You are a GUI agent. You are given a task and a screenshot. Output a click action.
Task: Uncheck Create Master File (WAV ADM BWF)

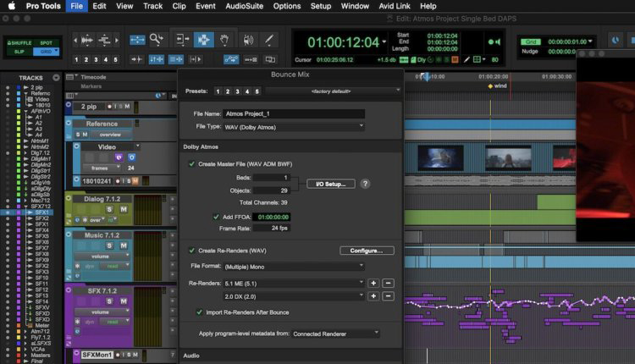click(191, 163)
